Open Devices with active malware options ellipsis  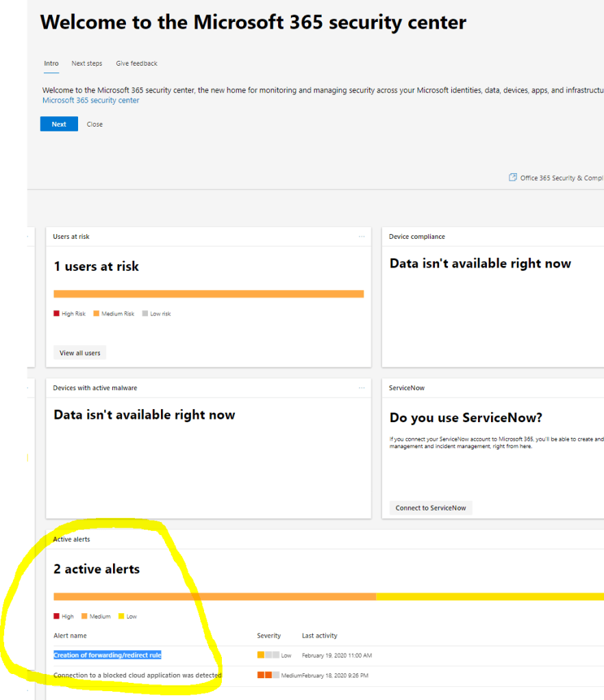(x=362, y=388)
